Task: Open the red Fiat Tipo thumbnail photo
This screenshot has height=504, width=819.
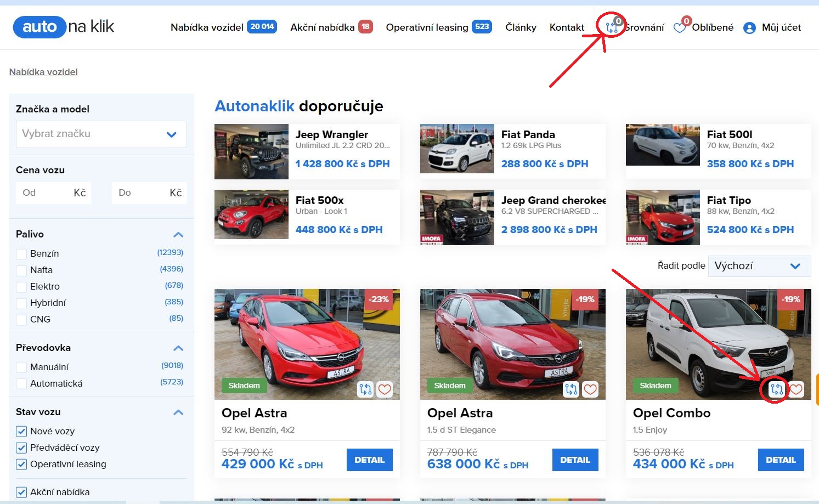Action: coord(663,217)
